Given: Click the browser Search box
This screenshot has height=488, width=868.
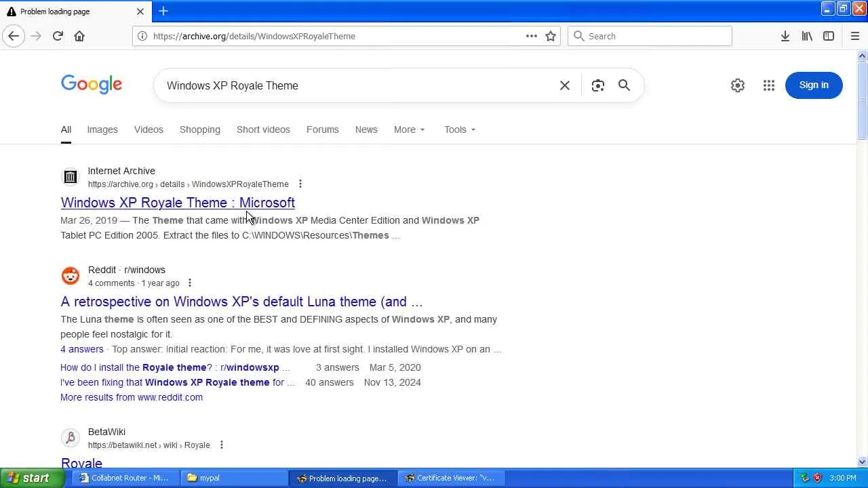Looking at the screenshot, I should click(x=650, y=36).
